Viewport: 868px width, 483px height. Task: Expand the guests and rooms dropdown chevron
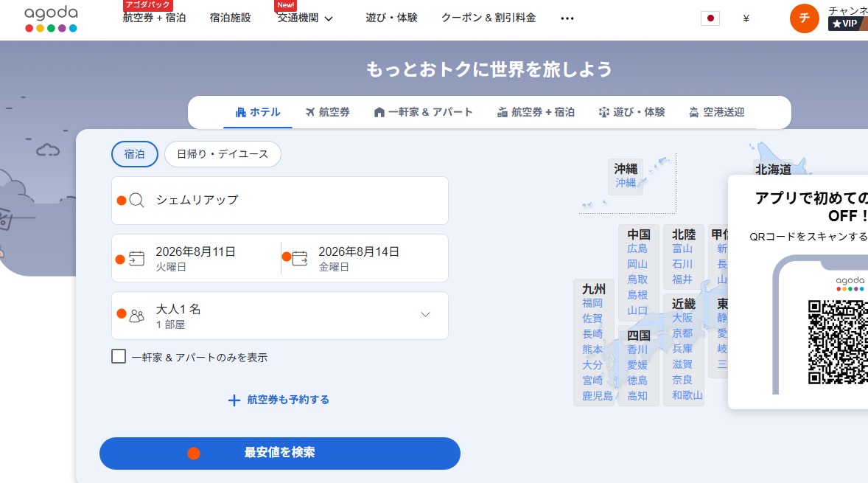425,315
